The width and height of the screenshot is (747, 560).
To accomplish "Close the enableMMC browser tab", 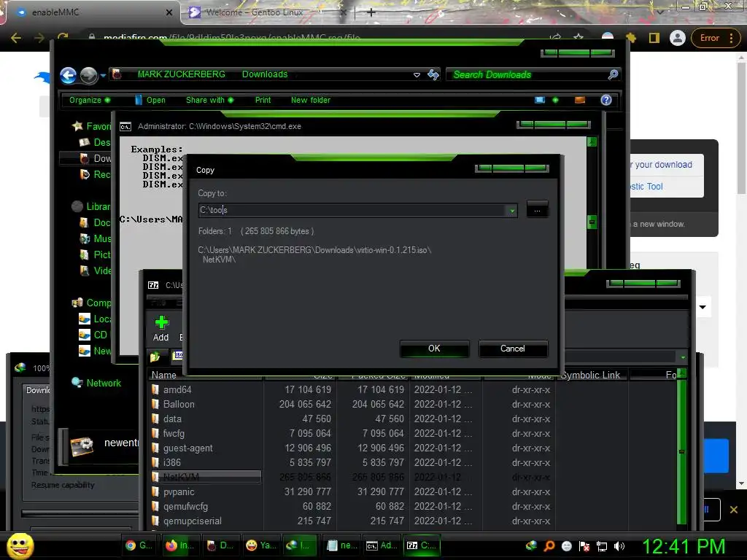I will (x=169, y=12).
